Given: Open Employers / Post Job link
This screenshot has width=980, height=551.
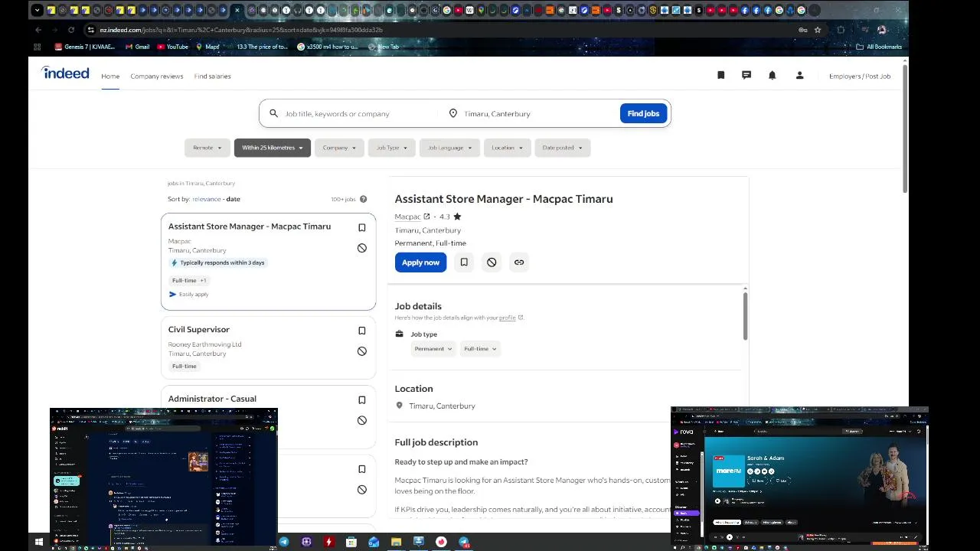Looking at the screenshot, I should [x=860, y=76].
